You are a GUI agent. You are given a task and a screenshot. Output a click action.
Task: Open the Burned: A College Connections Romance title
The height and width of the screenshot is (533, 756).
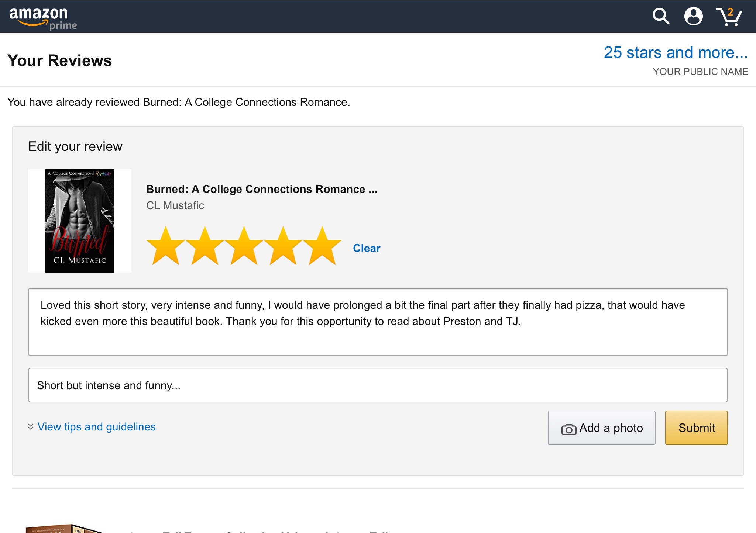click(x=261, y=189)
